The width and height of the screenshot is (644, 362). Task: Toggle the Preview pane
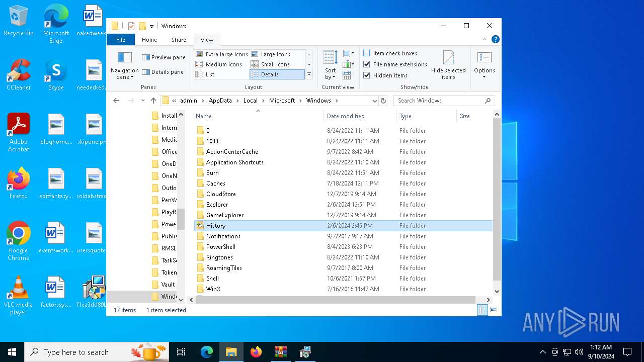[x=164, y=57]
